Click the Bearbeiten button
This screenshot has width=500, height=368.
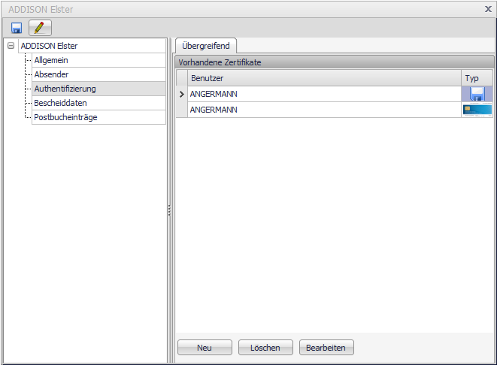tap(326, 348)
